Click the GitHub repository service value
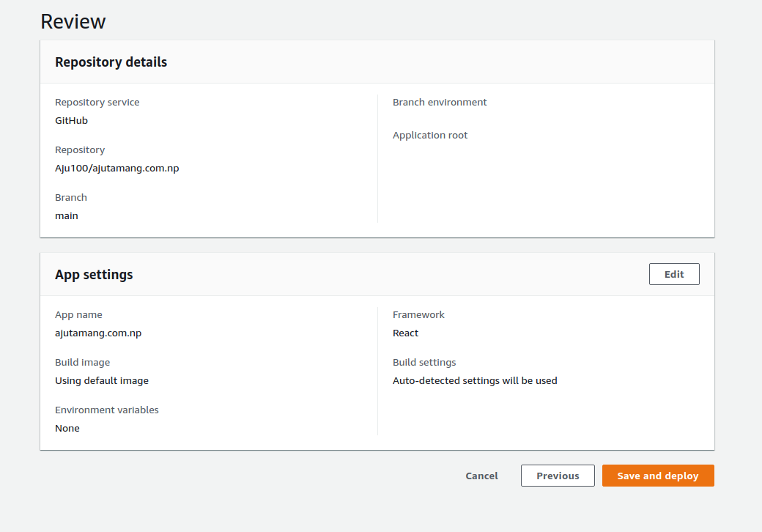762x532 pixels. click(x=71, y=120)
